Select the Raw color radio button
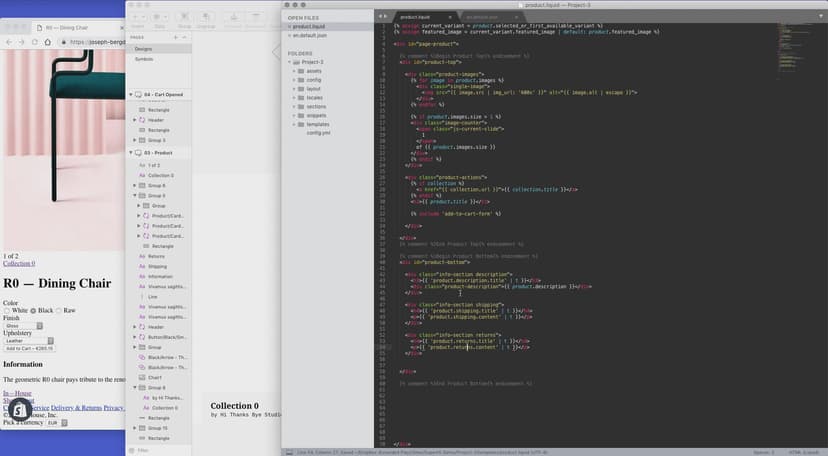 [x=59, y=311]
